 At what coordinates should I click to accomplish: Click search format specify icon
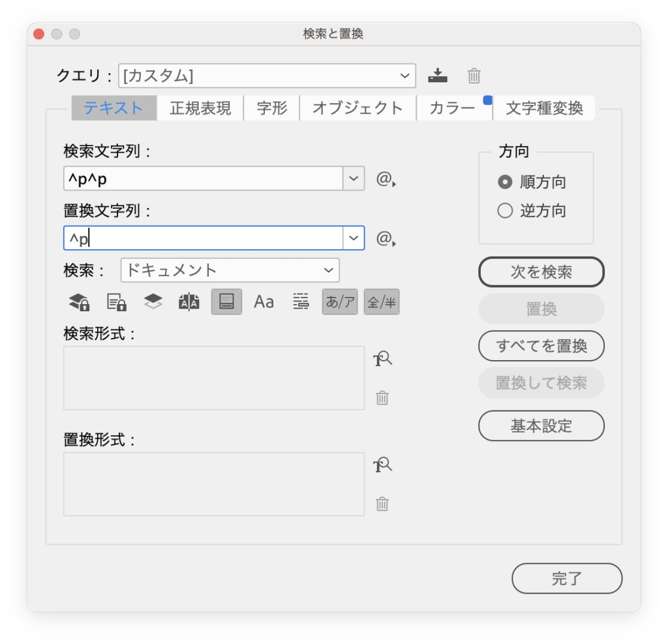coord(382,359)
